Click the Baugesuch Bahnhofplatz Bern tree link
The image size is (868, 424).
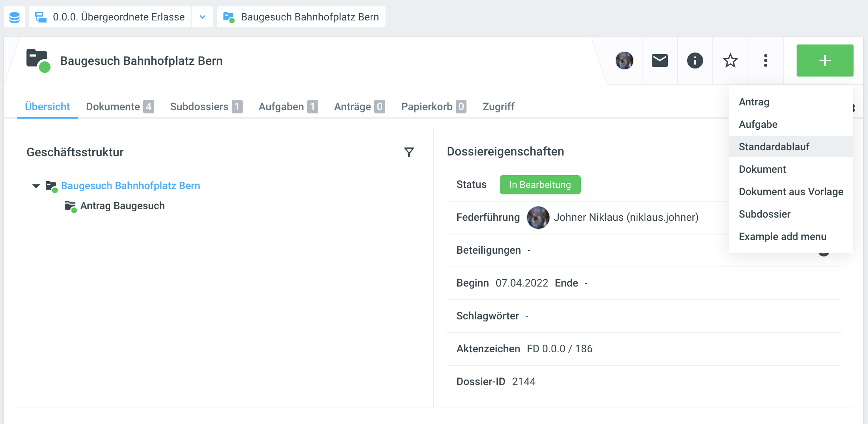130,186
